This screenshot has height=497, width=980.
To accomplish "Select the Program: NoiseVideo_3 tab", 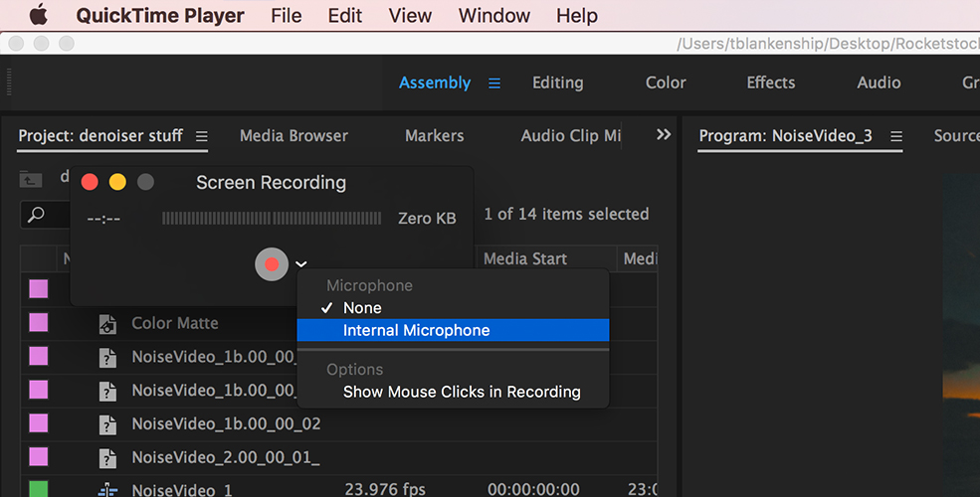I will pyautogui.click(x=785, y=135).
